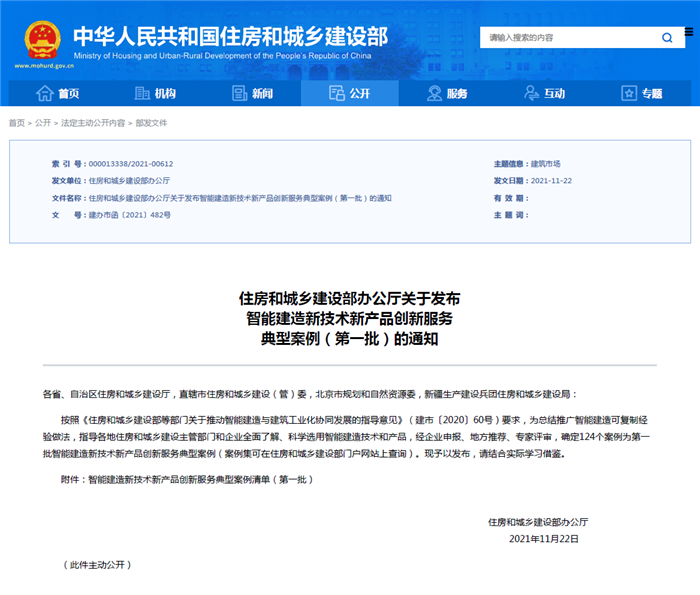Click the 中华人民共和国住房和城乡建设部 site title
700x595 pixels.
click(x=230, y=35)
